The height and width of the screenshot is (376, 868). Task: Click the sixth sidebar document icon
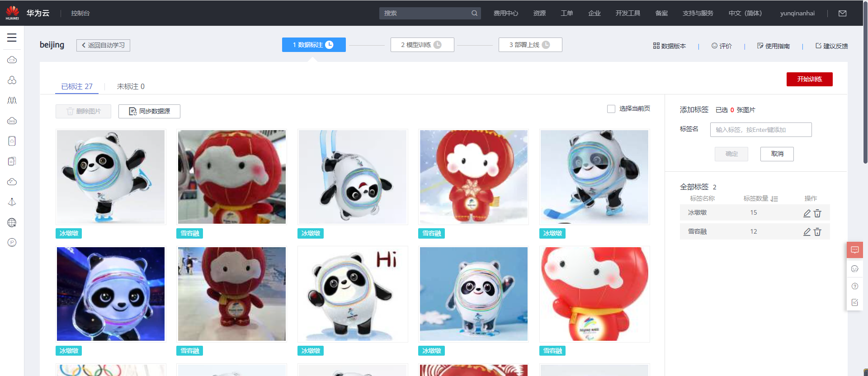[12, 161]
